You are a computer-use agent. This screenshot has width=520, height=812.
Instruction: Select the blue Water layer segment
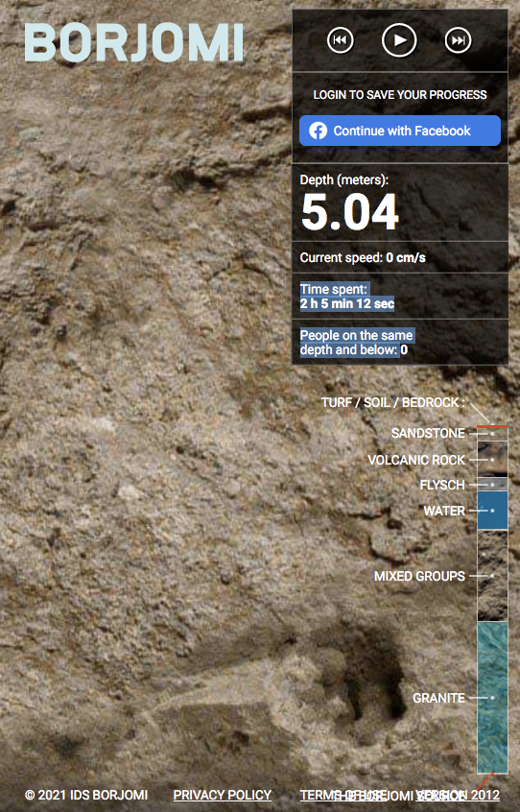pos(492,511)
